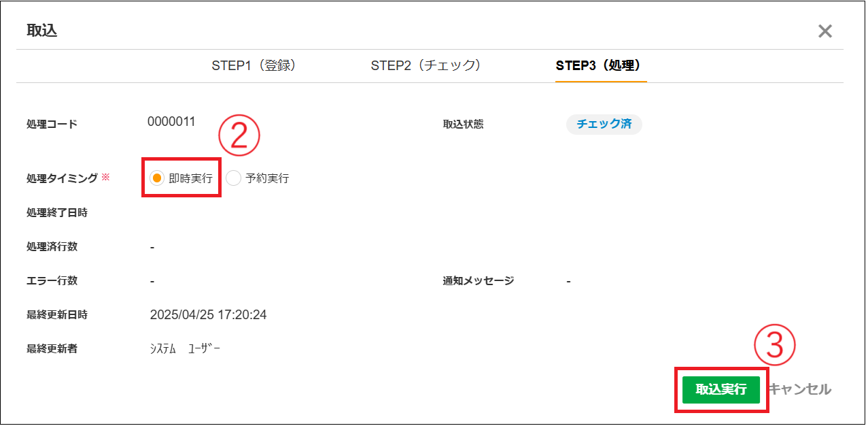The height and width of the screenshot is (426, 868).
Task: Click the red circled number 3 marker
Action: 774,345
